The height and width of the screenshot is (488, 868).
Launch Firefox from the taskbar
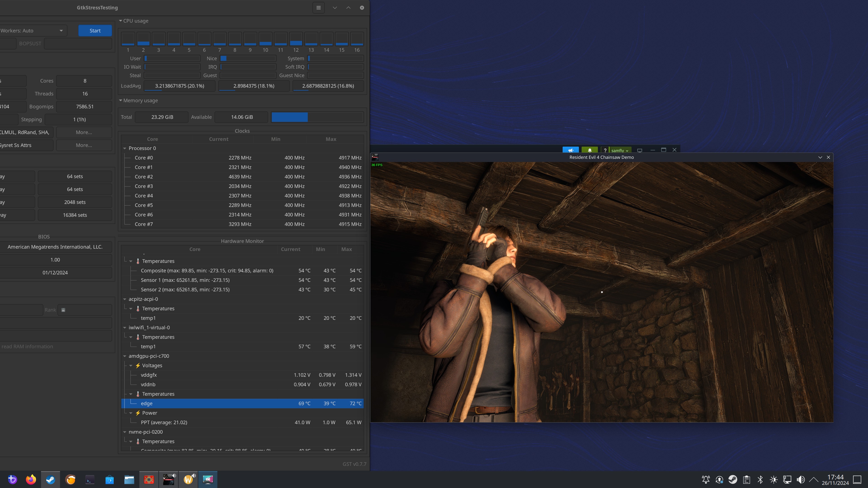31,479
